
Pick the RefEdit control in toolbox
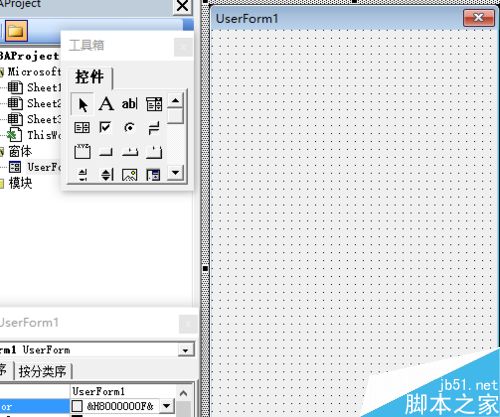[153, 175]
